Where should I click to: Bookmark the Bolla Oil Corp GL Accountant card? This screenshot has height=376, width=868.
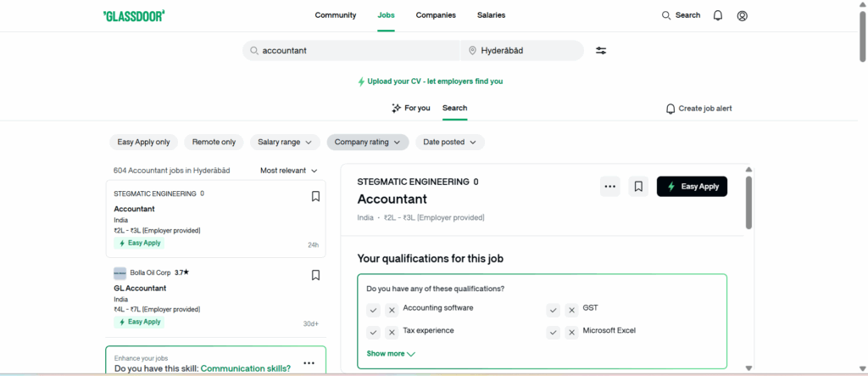click(315, 275)
